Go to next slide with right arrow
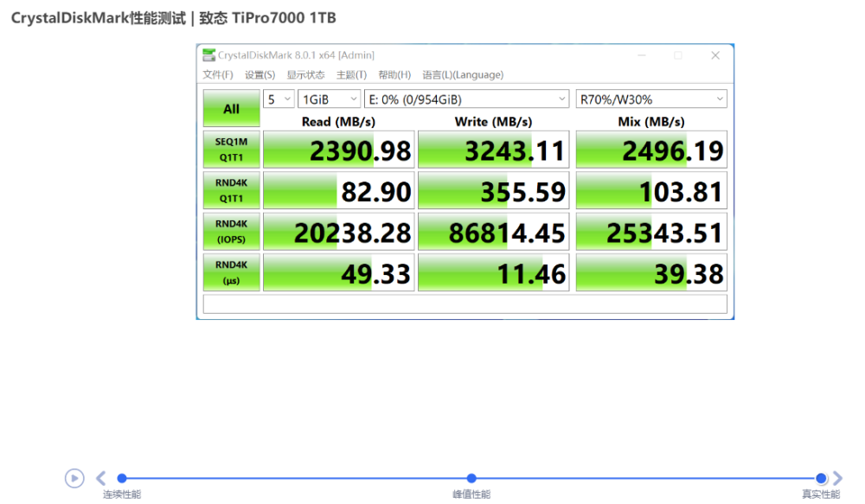The width and height of the screenshot is (865, 504). (837, 478)
